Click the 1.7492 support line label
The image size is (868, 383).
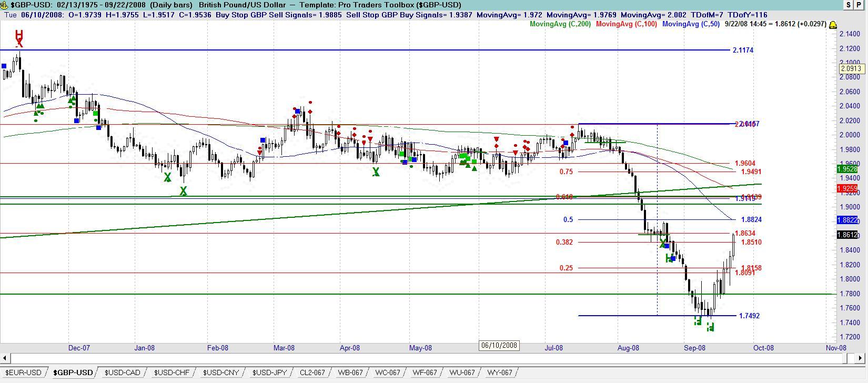(x=749, y=316)
